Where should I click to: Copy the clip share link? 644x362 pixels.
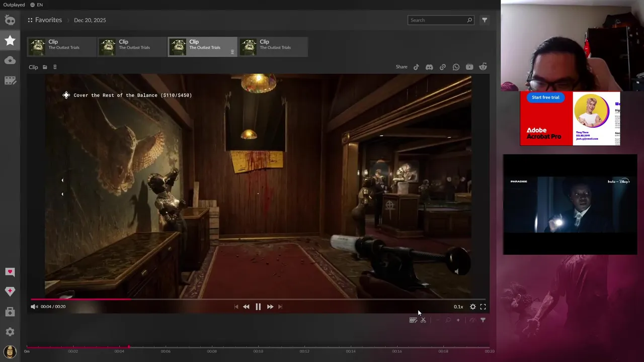(443, 67)
